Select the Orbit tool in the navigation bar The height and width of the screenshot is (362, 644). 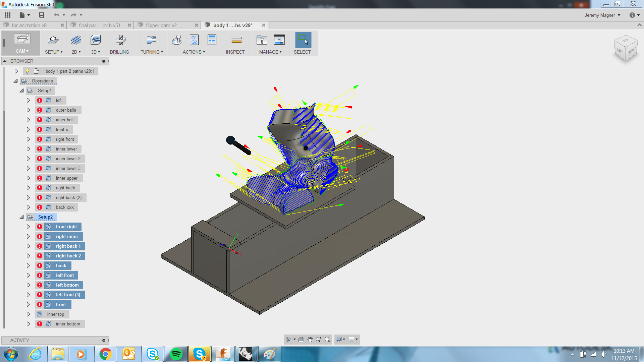pos(289,339)
